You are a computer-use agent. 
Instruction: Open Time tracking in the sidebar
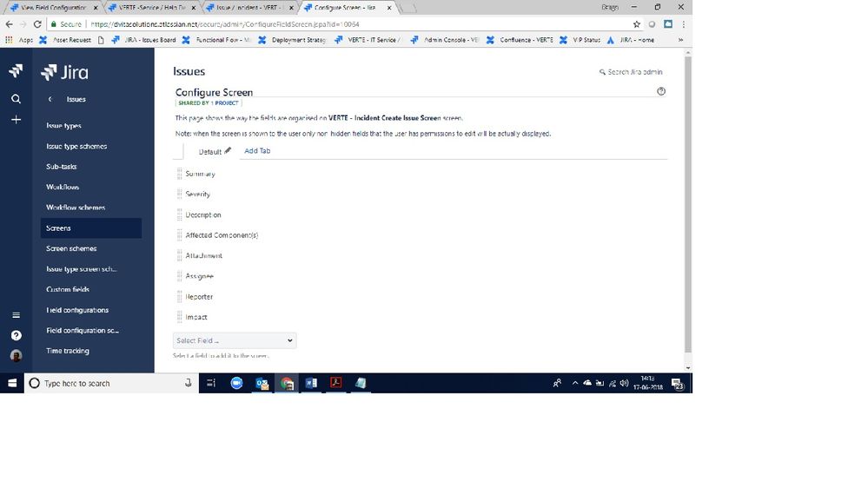(68, 351)
